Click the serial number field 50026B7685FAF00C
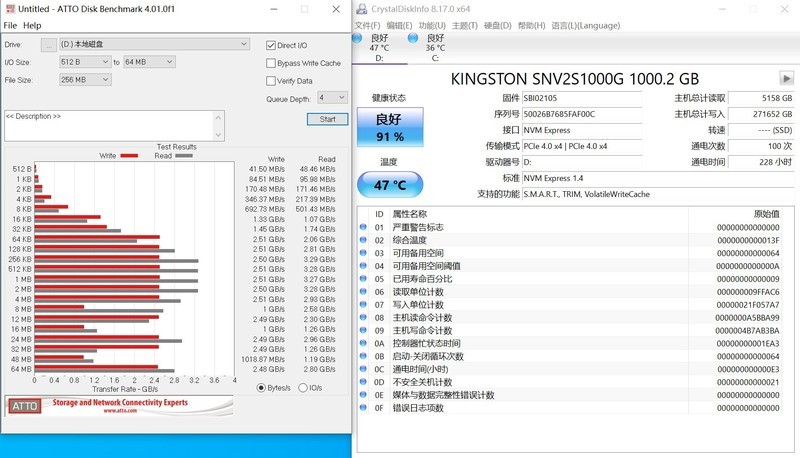This screenshot has height=458, width=800. 582,114
